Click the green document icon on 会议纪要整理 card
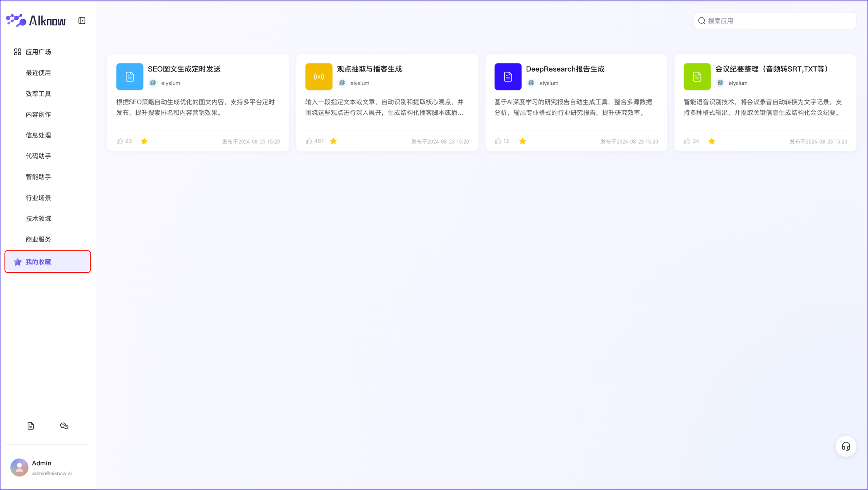 [x=697, y=77]
